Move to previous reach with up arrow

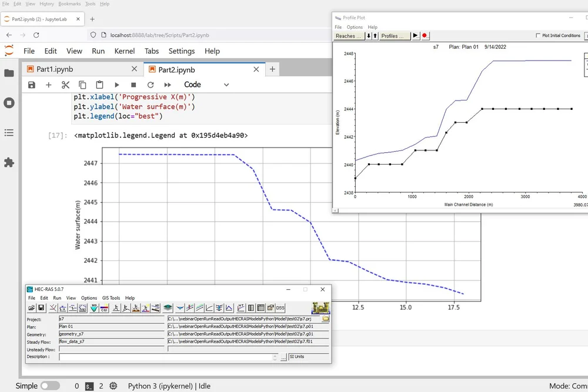375,36
